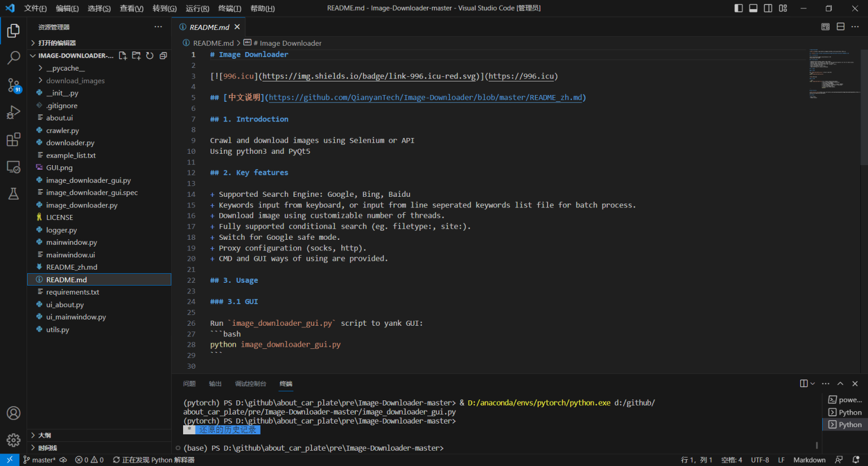The image size is (868, 466).
Task: Click the New File icon in explorer
Action: pos(123,55)
